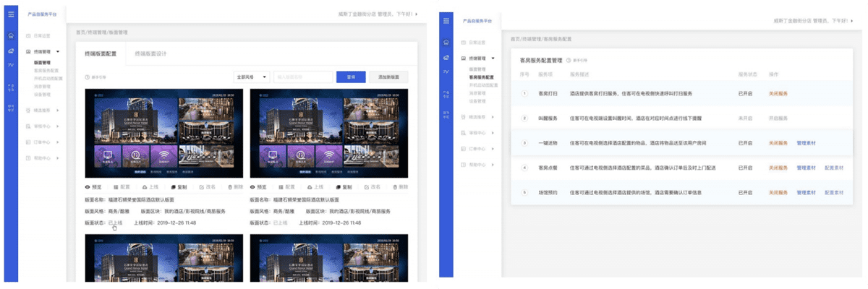Select 客房服务配置 in the left screen submenu
Image resolution: width=868 pixels, height=289 pixels.
coord(46,71)
